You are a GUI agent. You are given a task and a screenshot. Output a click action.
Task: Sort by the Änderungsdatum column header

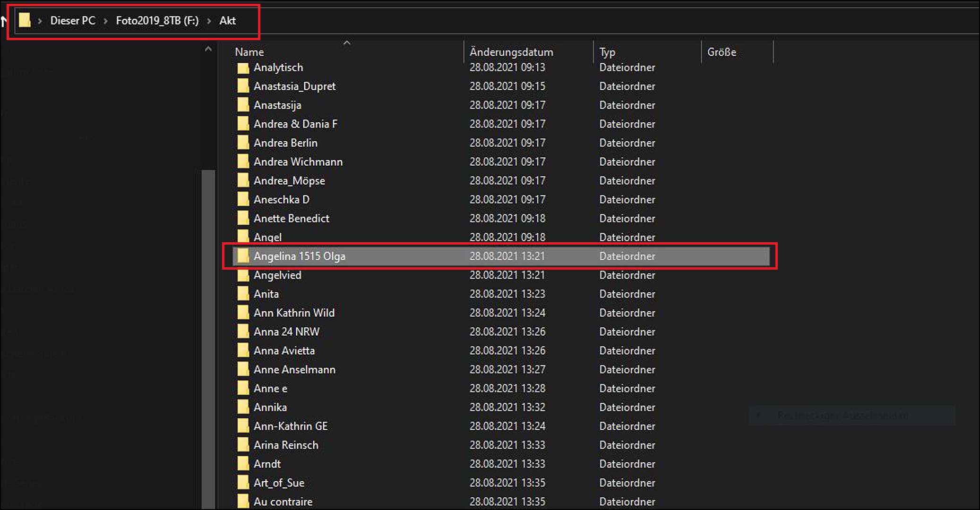[x=511, y=52]
